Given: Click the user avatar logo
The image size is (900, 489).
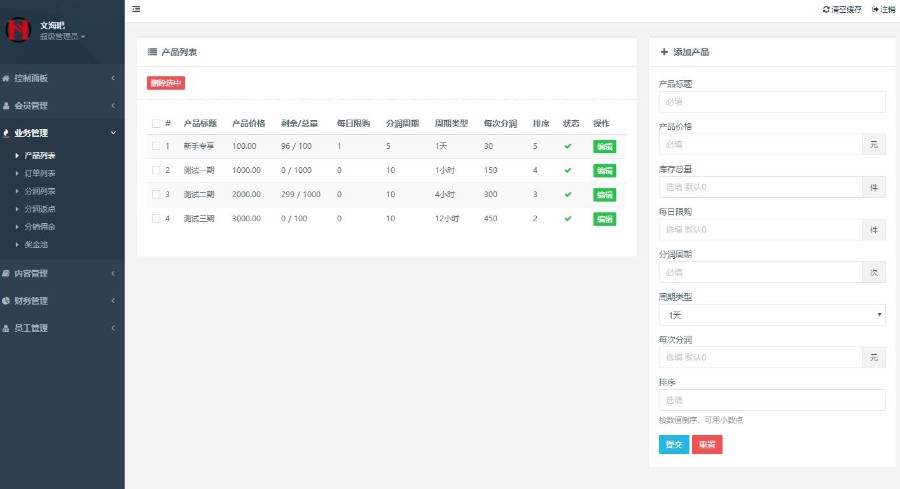Looking at the screenshot, I should [19, 29].
